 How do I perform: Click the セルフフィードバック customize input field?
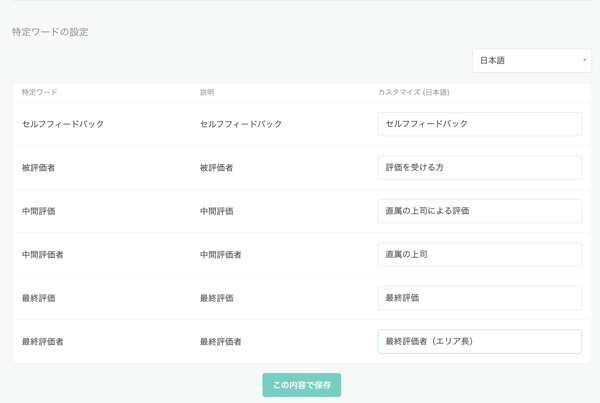pyautogui.click(x=479, y=124)
